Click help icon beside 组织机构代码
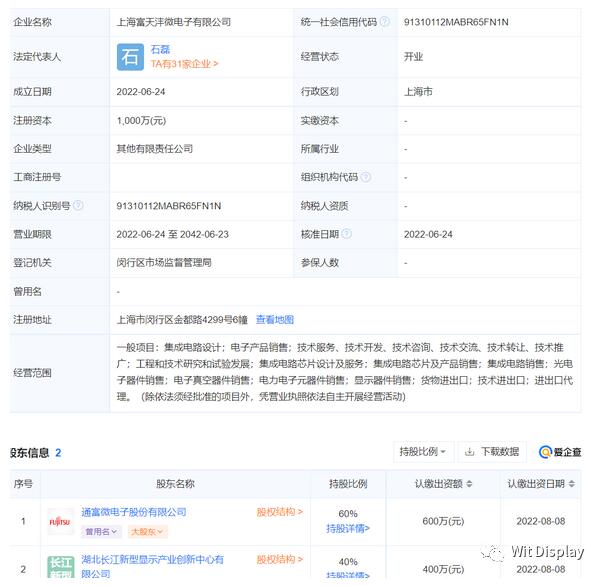The width and height of the screenshot is (591, 587). tap(366, 177)
